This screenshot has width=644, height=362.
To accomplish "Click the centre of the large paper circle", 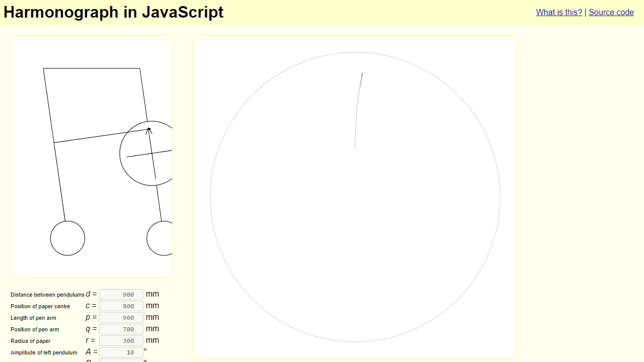I will tap(355, 197).
